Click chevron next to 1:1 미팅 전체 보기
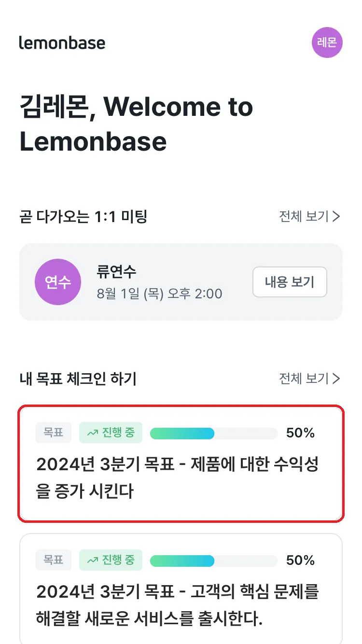This screenshot has height=644, width=362. [337, 217]
